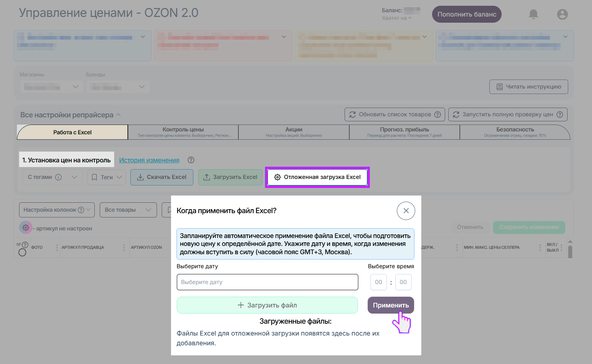Switch to the Работа с Excel tab
The width and height of the screenshot is (592, 364).
[72, 132]
